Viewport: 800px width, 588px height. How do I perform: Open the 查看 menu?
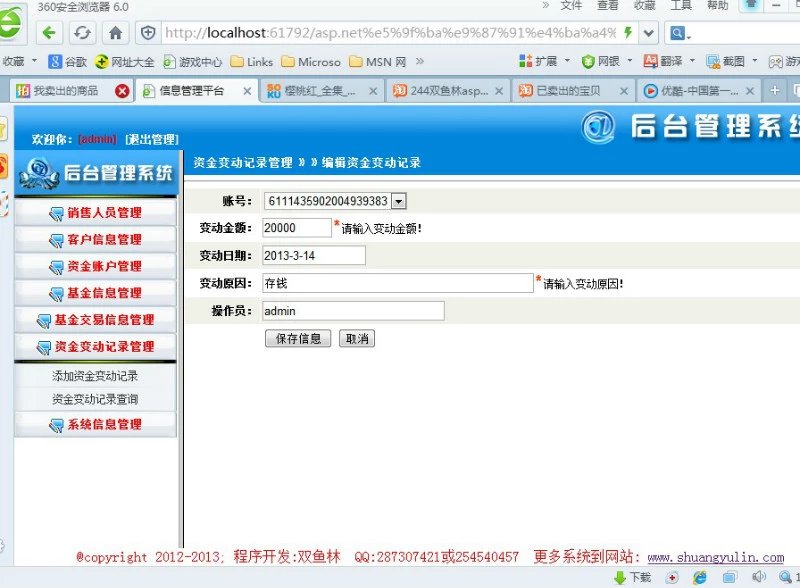[x=608, y=6]
